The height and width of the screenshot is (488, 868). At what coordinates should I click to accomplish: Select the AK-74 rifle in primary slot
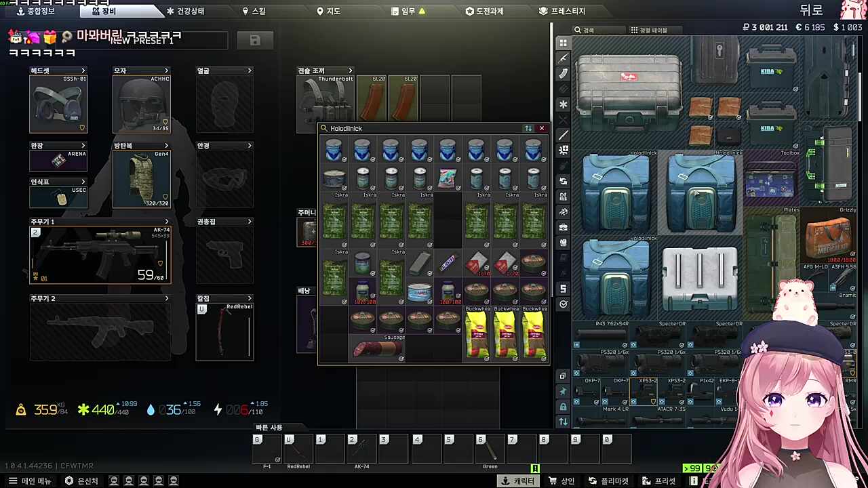click(x=100, y=255)
